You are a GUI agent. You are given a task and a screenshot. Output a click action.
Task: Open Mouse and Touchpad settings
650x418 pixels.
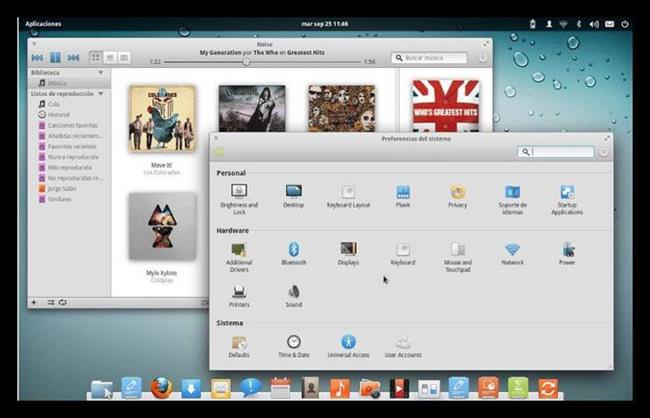(458, 257)
